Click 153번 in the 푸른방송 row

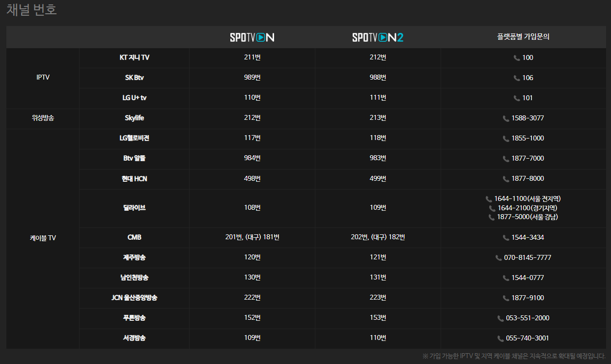click(x=378, y=318)
